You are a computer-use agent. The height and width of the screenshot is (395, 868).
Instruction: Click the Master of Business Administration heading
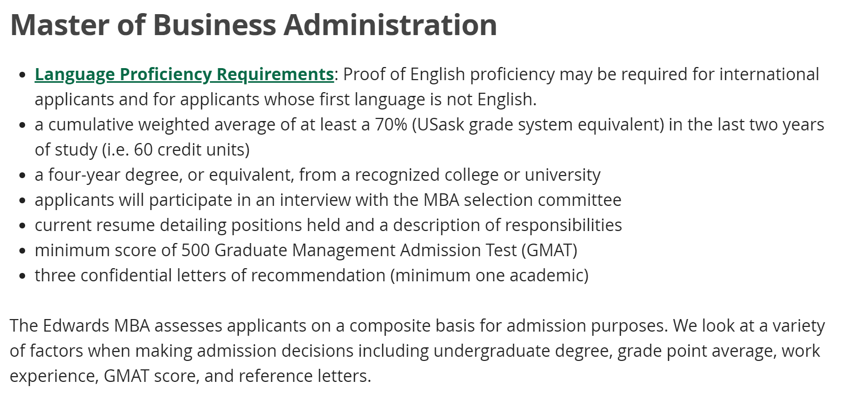pos(253,25)
